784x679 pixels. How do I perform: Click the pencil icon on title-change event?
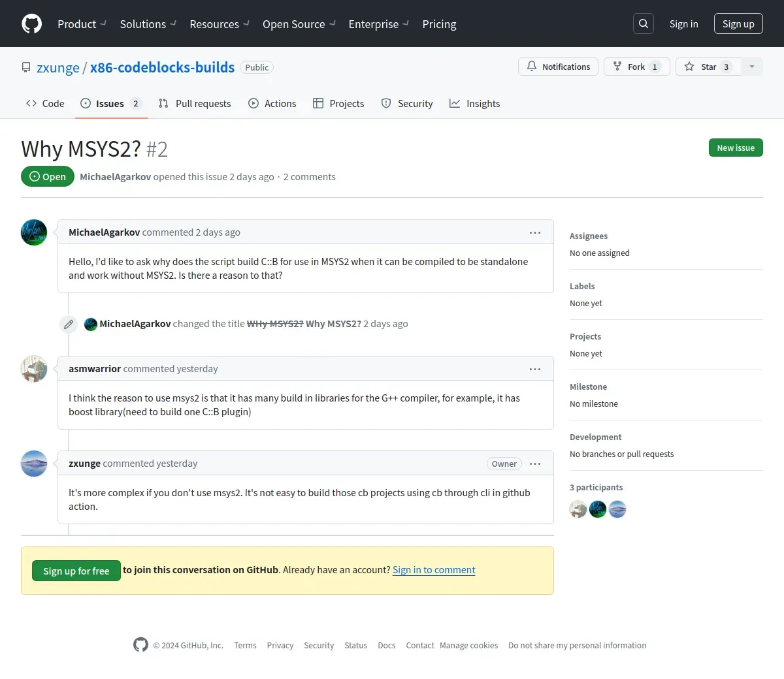pyautogui.click(x=69, y=324)
